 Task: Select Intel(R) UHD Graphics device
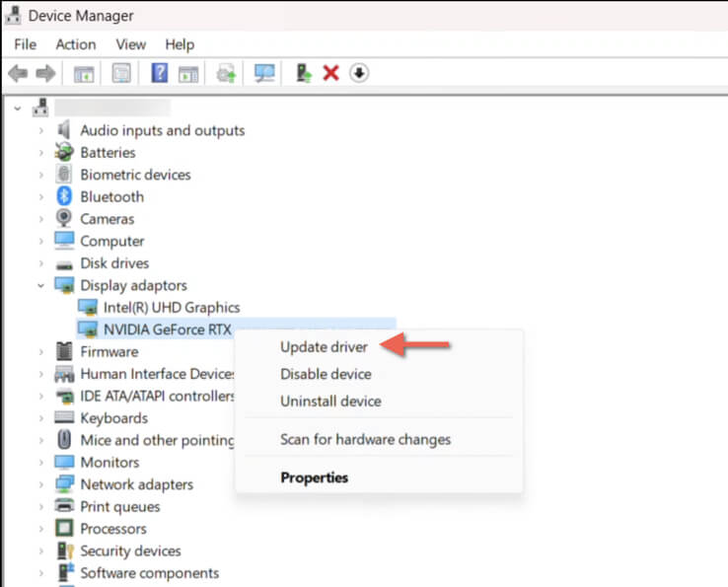(x=172, y=307)
